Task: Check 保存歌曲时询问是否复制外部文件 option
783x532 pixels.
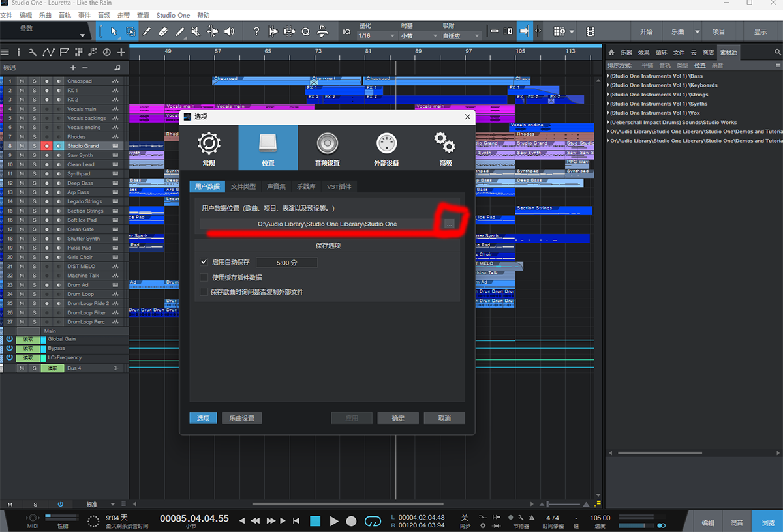Action: (204, 292)
